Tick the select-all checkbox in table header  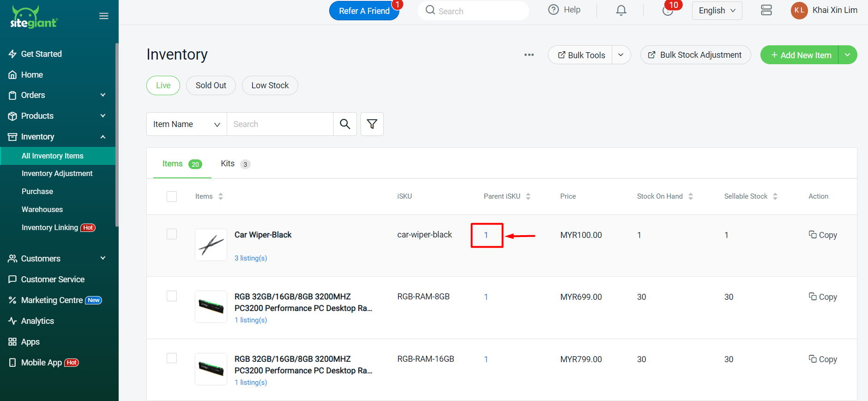pyautogui.click(x=172, y=196)
